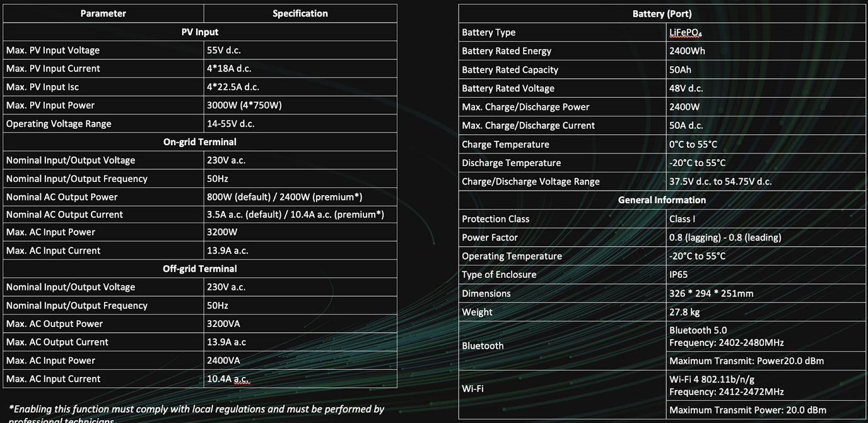The width and height of the screenshot is (868, 423).
Task: Click the "Max. AC Output Current" label
Action: coord(57,342)
